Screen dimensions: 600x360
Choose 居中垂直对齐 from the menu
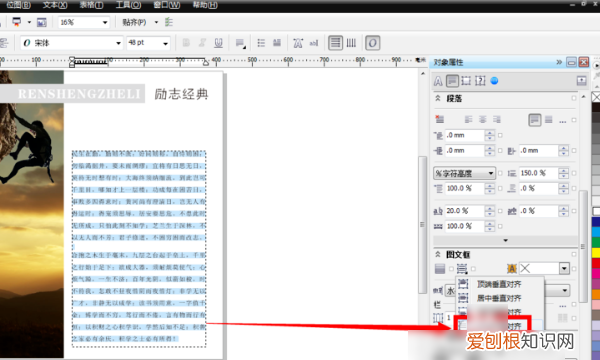pos(499,298)
